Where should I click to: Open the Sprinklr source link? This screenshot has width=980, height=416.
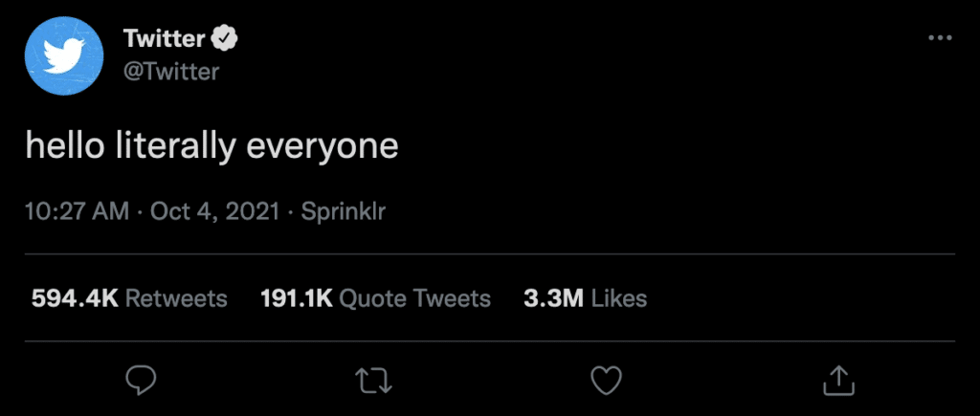(x=344, y=211)
